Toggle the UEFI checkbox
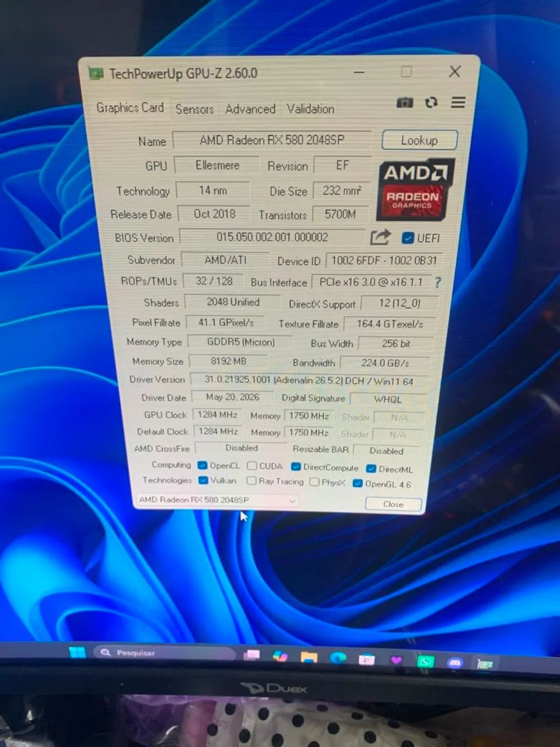Image resolution: width=560 pixels, height=747 pixels. coord(408,238)
